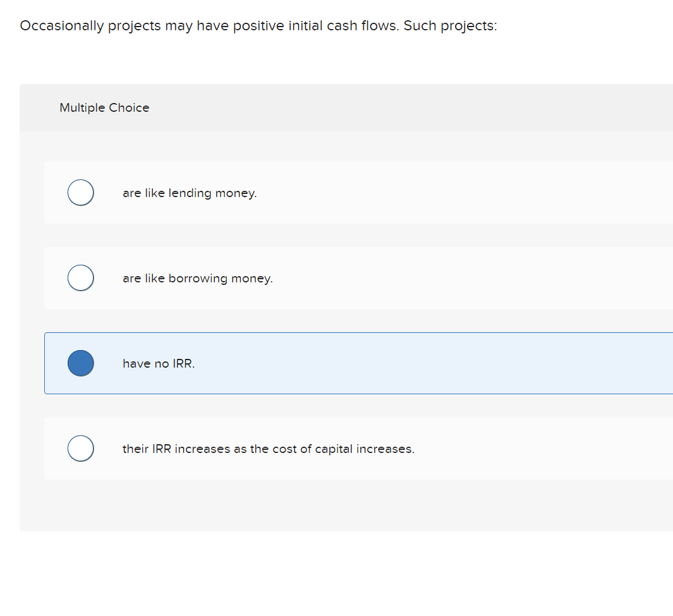
Task: Click inside the second answer card
Action: click(316, 278)
